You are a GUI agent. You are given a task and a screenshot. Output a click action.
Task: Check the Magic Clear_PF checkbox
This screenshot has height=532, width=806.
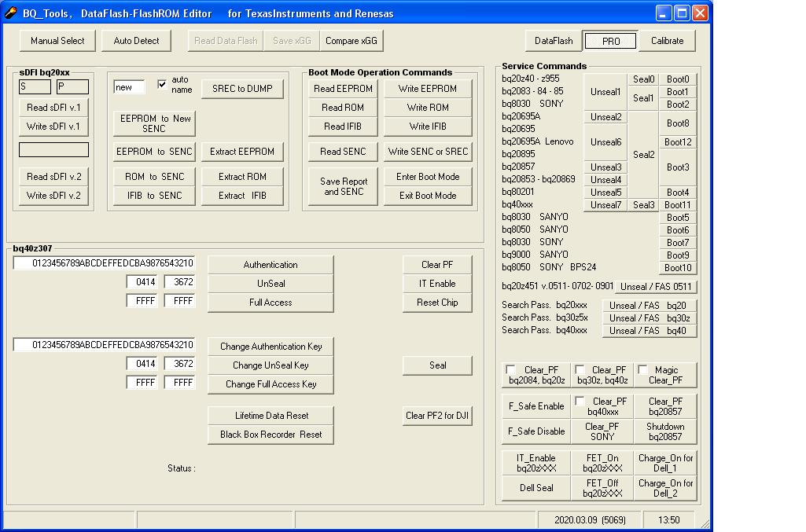[x=642, y=370]
